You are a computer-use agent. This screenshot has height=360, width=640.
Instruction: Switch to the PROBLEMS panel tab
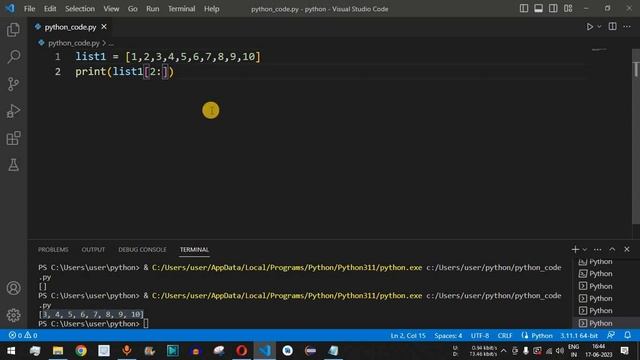pyautogui.click(x=53, y=249)
